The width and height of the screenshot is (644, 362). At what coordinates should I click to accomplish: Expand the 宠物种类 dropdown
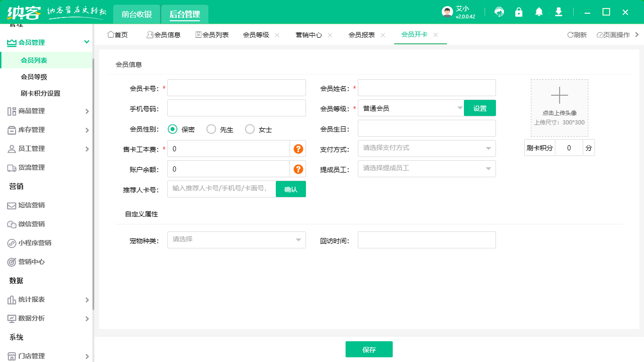pyautogui.click(x=236, y=239)
